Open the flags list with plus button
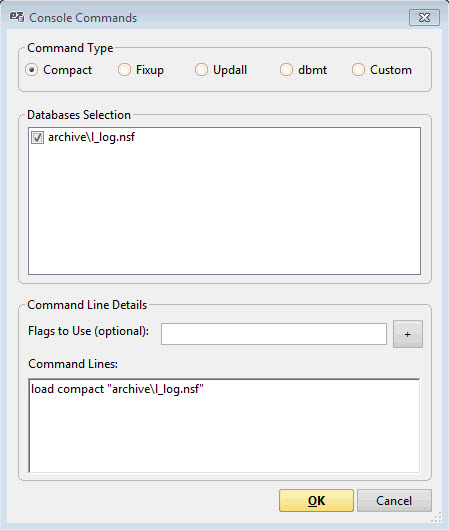449x530 pixels. pos(408,334)
